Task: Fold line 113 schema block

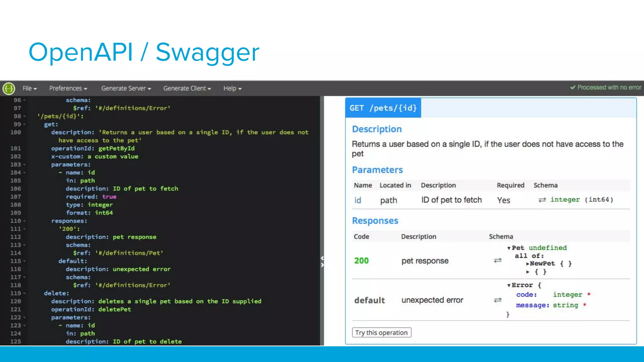Action: (x=24, y=245)
